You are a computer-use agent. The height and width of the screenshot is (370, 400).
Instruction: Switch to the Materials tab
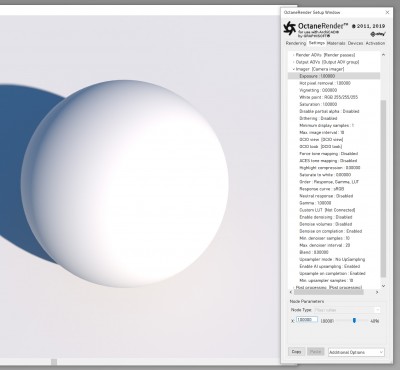tap(336, 43)
